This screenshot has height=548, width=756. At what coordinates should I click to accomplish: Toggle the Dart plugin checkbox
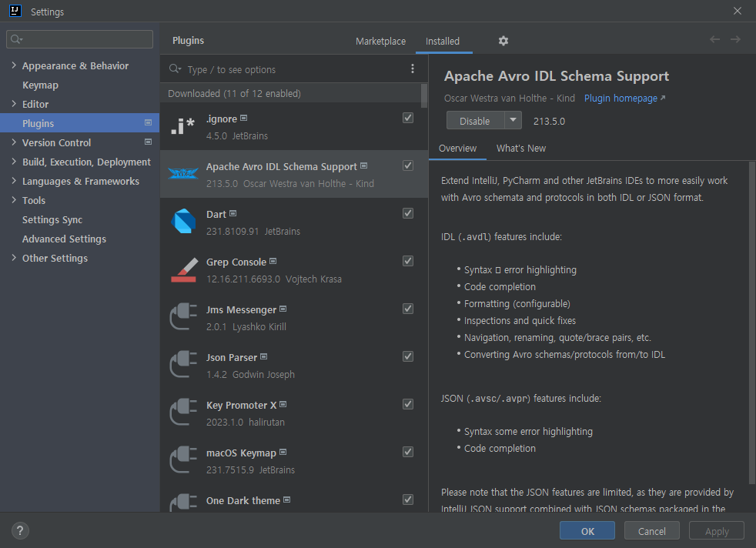tap(408, 213)
